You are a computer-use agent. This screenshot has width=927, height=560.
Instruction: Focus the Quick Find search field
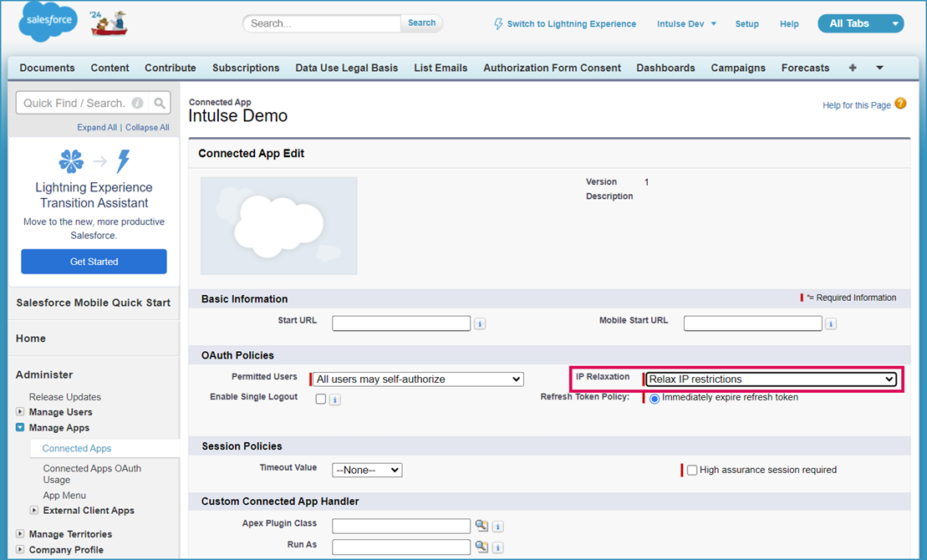coord(83,103)
